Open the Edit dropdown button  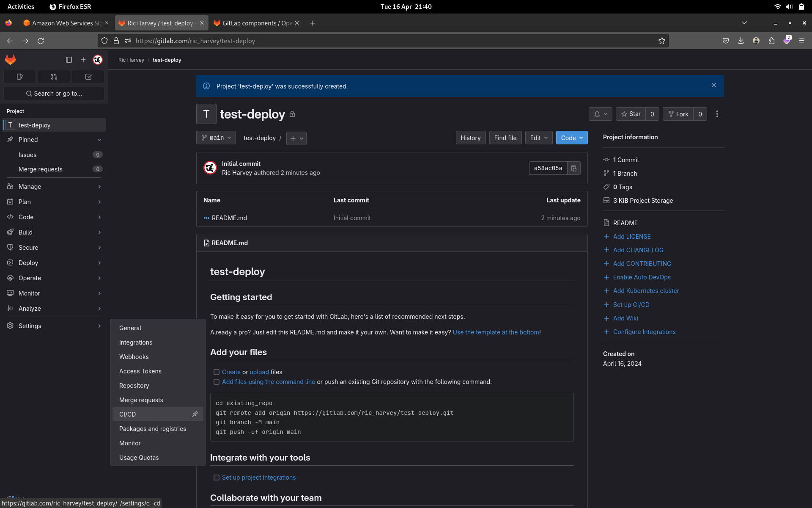tap(539, 138)
